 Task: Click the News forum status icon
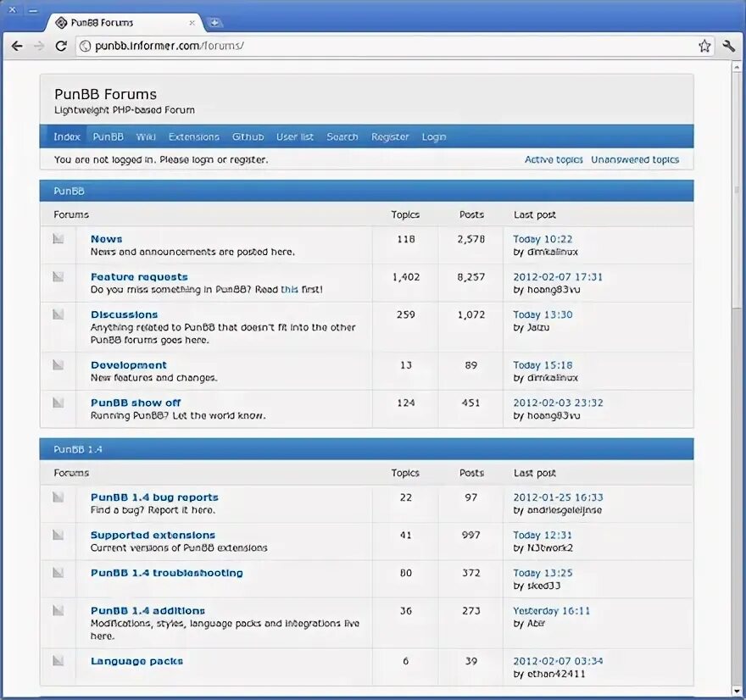[58, 239]
